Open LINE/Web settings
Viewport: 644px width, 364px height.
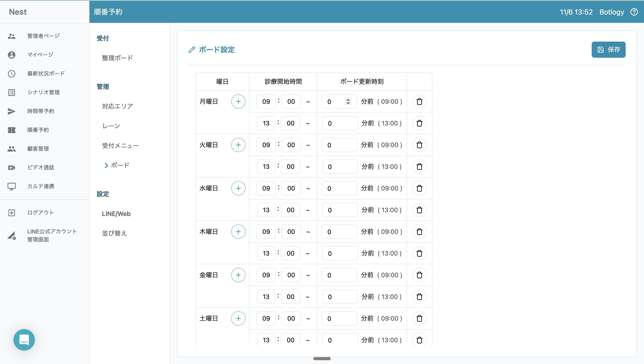pyautogui.click(x=116, y=214)
